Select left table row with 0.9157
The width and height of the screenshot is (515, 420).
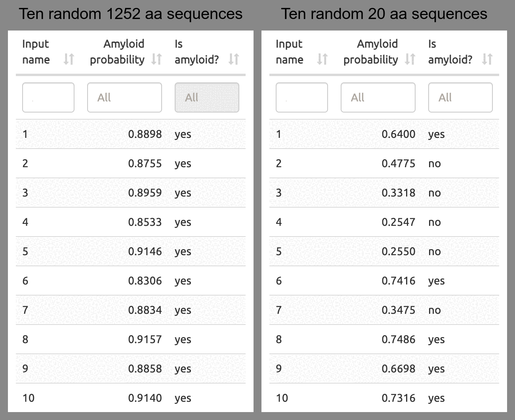point(131,340)
